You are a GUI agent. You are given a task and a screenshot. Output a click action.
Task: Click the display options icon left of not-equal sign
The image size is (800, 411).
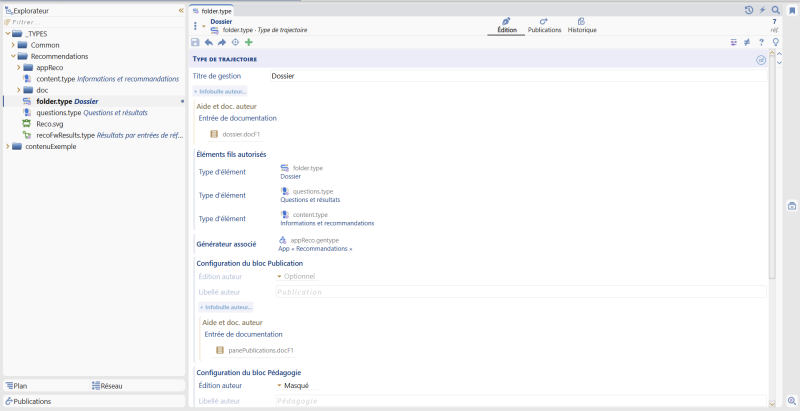click(x=734, y=42)
